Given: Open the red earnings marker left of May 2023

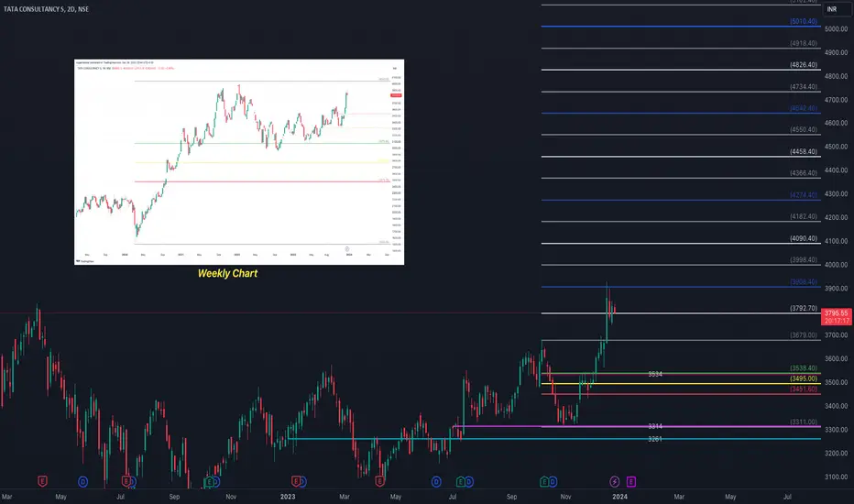Looking at the screenshot, I should pyautogui.click(x=379, y=481).
